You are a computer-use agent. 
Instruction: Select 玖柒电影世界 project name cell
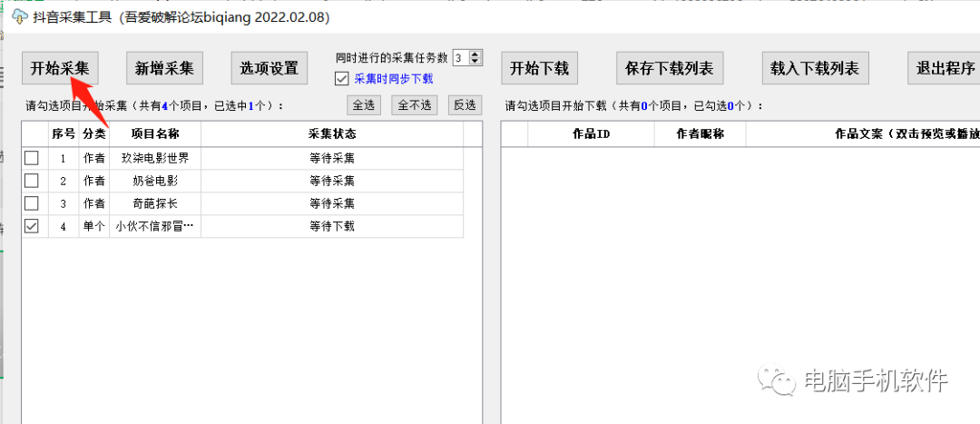point(155,159)
